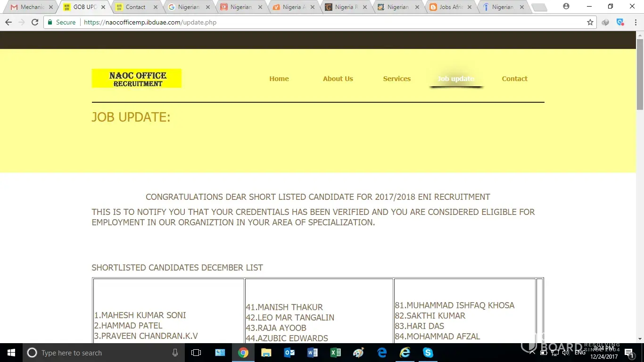This screenshot has width=644, height=362.
Task: Launch Excel from the taskbar
Action: click(336, 353)
